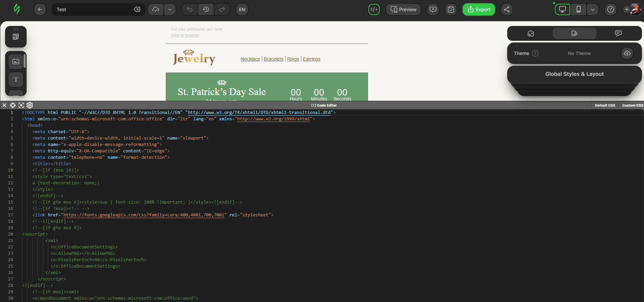Click the cloud save icon
Viewport: 644px width, 302px height.
click(x=156, y=9)
